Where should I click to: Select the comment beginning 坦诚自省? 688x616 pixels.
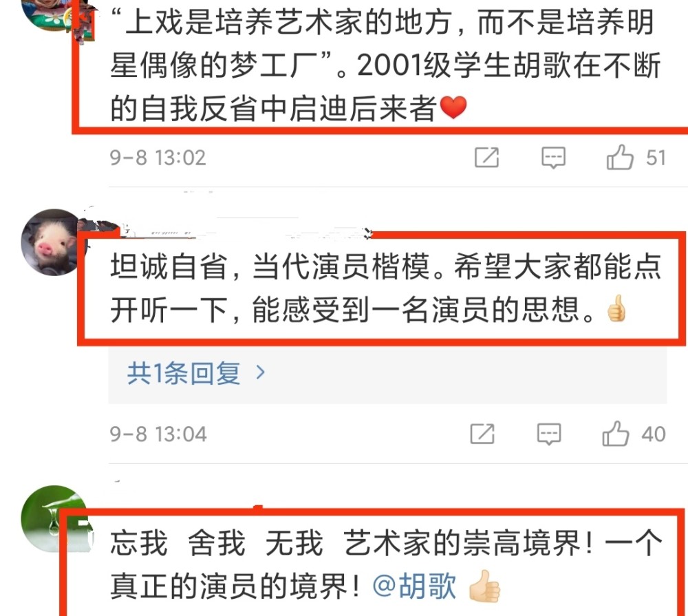point(385,288)
